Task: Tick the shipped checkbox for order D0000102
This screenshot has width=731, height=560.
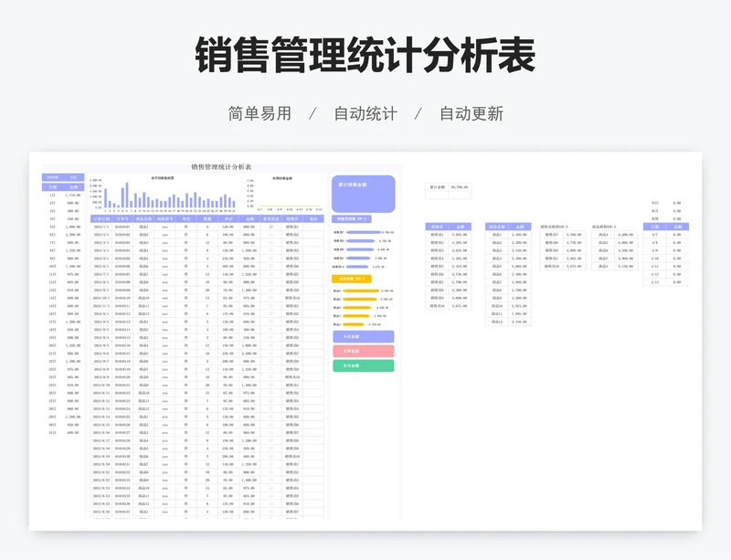Action: point(270,235)
